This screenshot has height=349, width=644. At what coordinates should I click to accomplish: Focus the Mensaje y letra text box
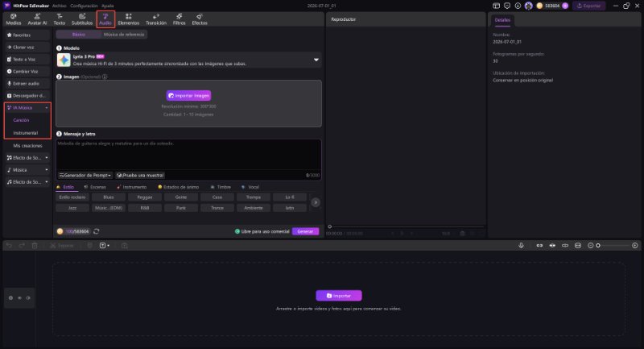(188, 155)
